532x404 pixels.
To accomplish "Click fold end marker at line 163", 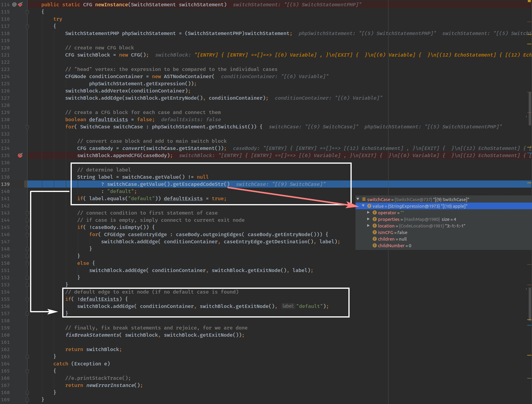I will [27, 357].
